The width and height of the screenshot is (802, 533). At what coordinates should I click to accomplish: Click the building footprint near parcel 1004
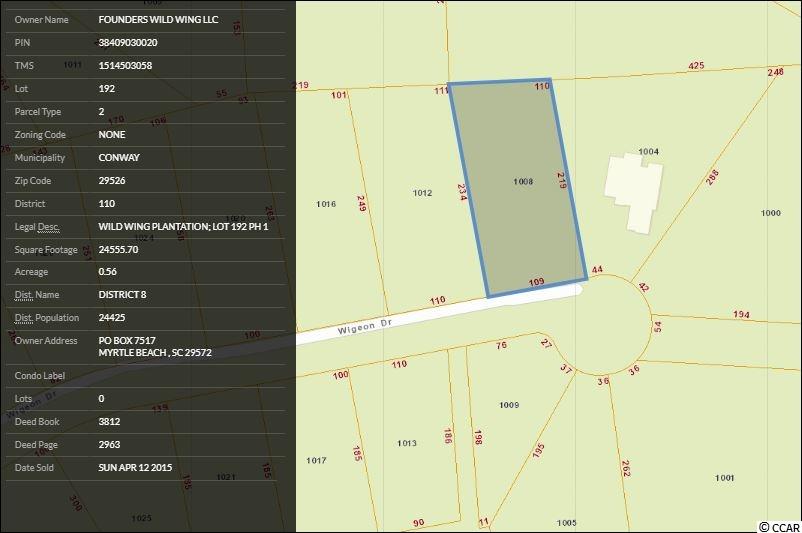[634, 193]
